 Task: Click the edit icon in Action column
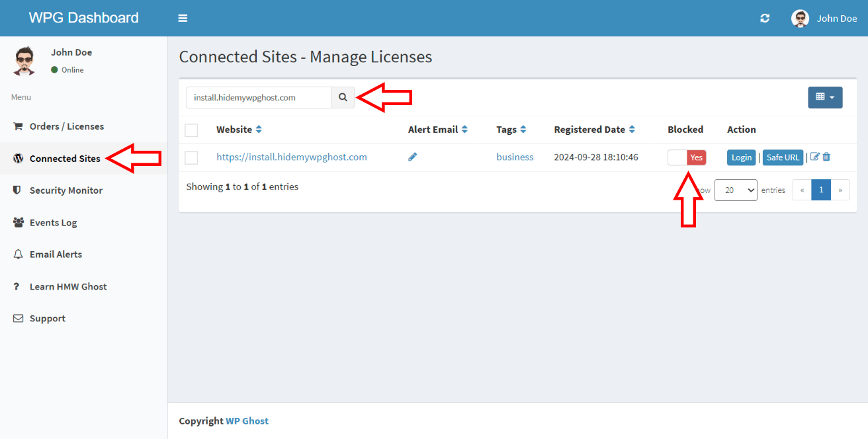click(x=814, y=157)
